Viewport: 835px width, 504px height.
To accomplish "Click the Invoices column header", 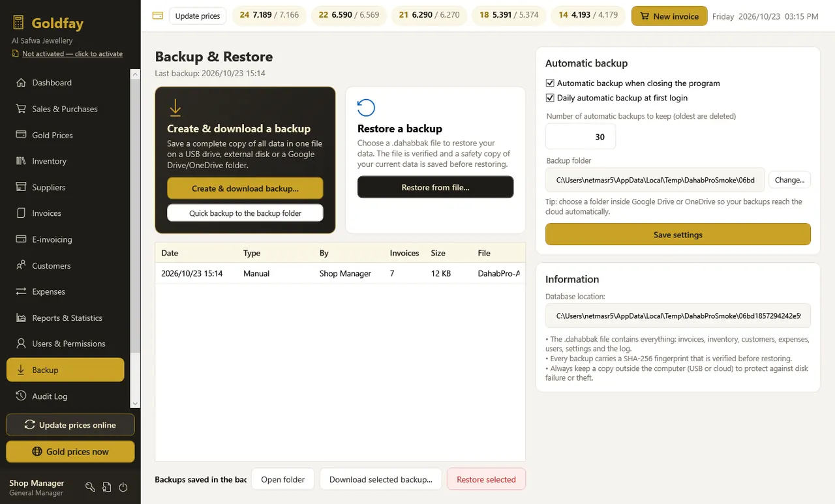I will tap(404, 253).
